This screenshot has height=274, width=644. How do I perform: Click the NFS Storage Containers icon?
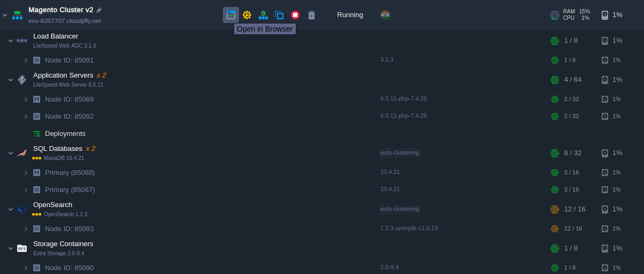[21, 248]
